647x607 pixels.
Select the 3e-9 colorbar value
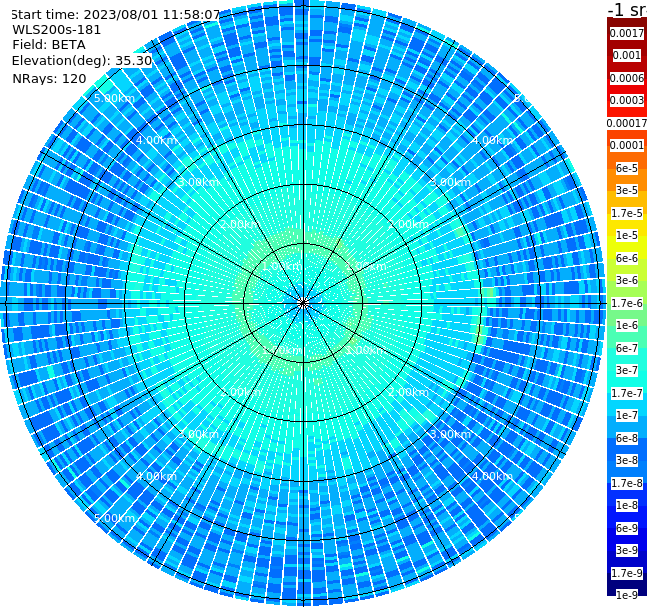[627, 550]
